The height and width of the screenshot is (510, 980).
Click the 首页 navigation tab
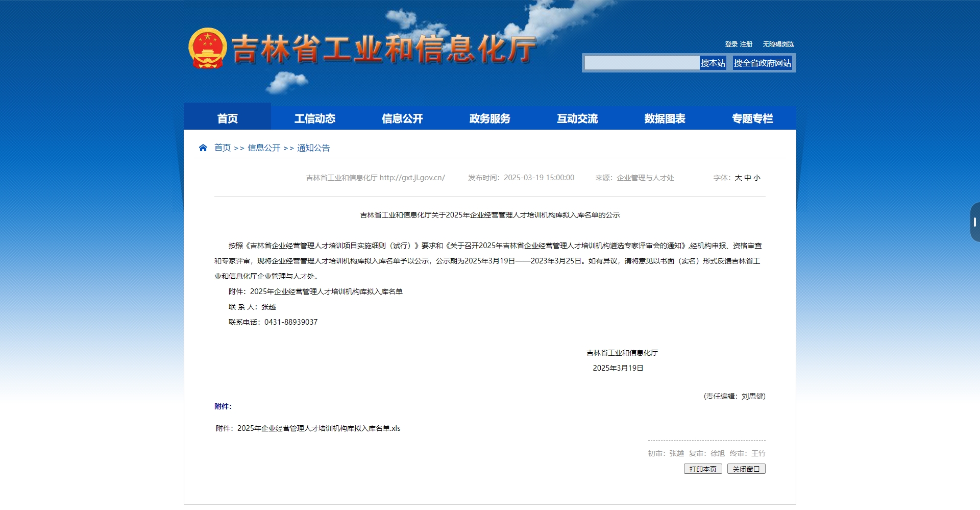pos(227,118)
